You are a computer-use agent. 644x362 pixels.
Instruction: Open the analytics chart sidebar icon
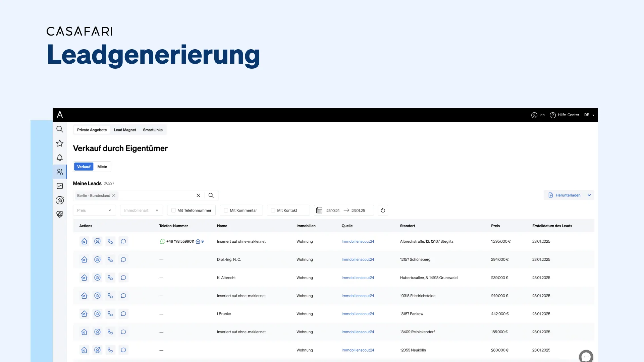click(x=60, y=186)
